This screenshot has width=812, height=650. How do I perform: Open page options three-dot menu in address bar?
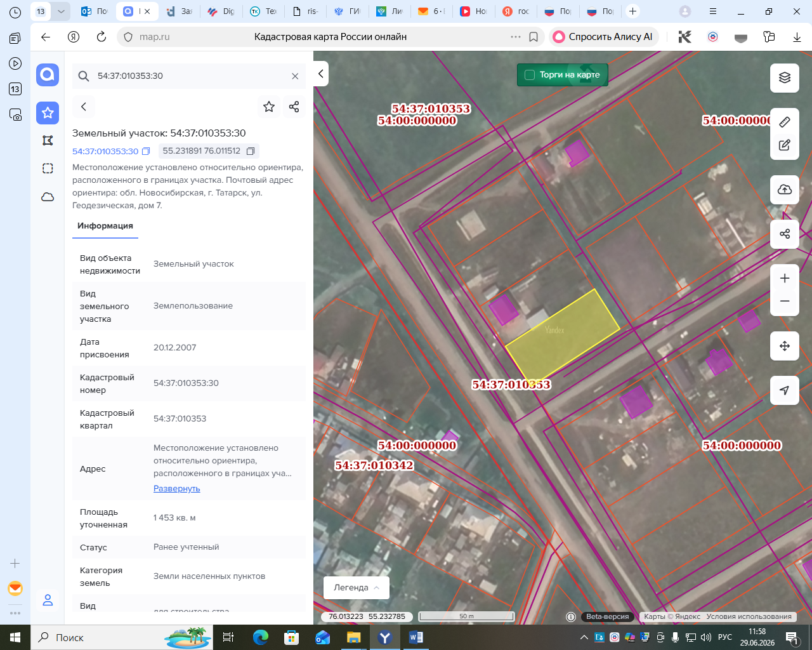point(516,37)
